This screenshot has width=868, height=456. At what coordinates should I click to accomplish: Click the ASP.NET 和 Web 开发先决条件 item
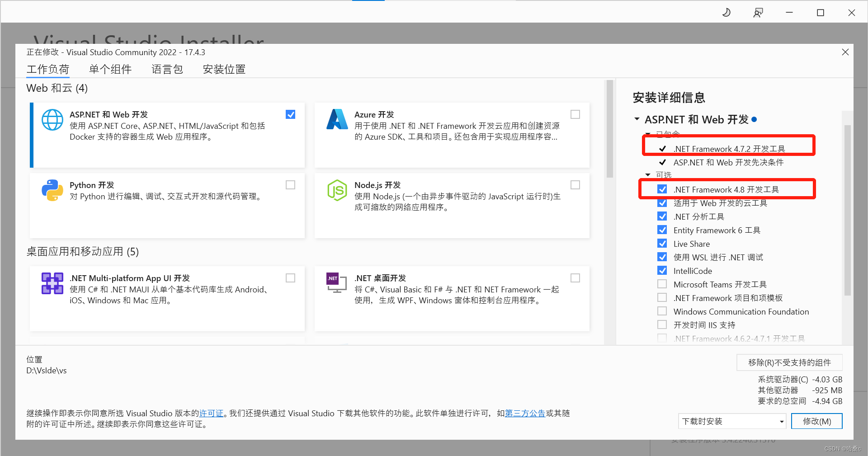(728, 162)
